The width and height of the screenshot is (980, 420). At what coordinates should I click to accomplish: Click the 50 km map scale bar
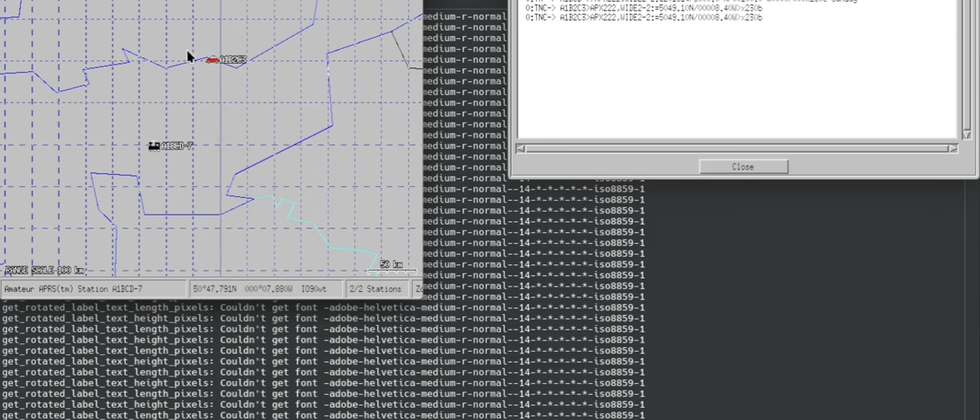(392, 271)
